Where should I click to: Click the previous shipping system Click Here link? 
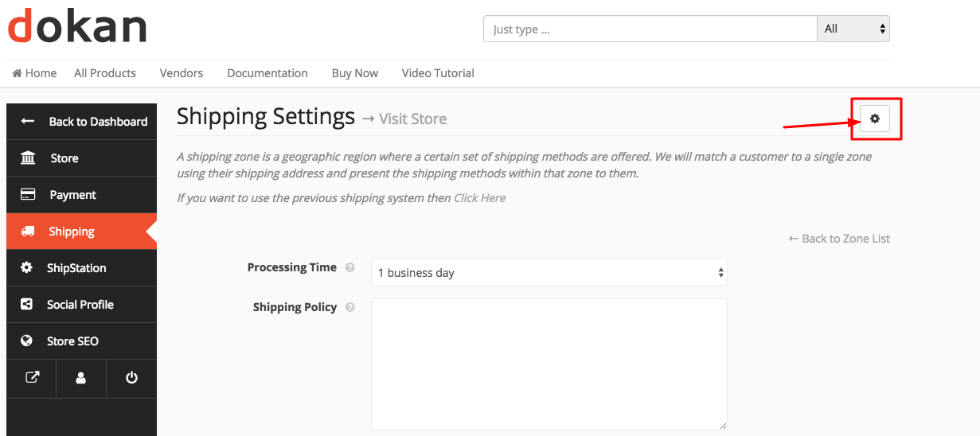point(479,198)
